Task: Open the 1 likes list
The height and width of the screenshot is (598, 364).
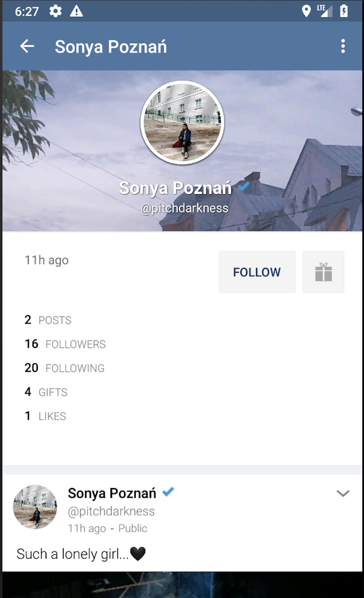Action: pos(45,416)
